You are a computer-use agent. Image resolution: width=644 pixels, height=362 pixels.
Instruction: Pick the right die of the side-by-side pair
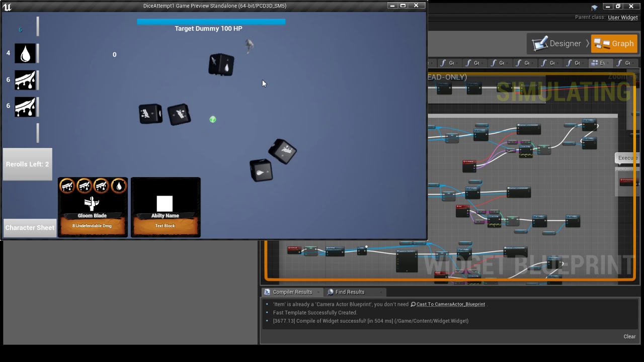coord(179,115)
